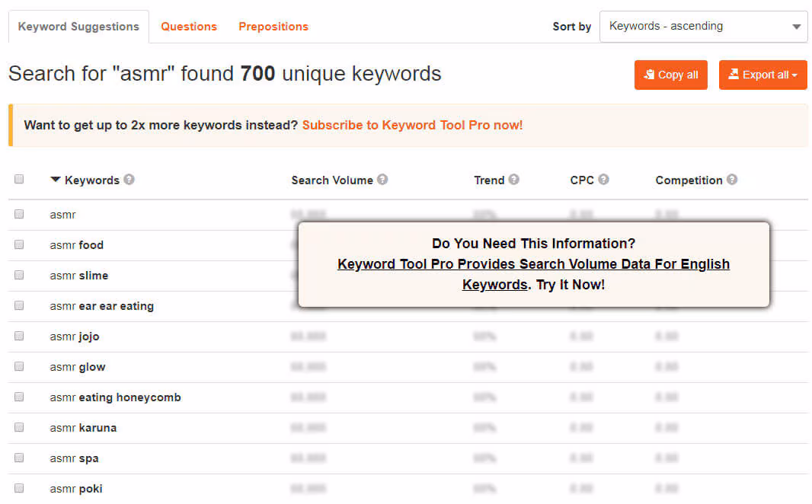This screenshot has width=812, height=504.
Task: Click the Search Volume column header
Action: pyautogui.click(x=332, y=180)
